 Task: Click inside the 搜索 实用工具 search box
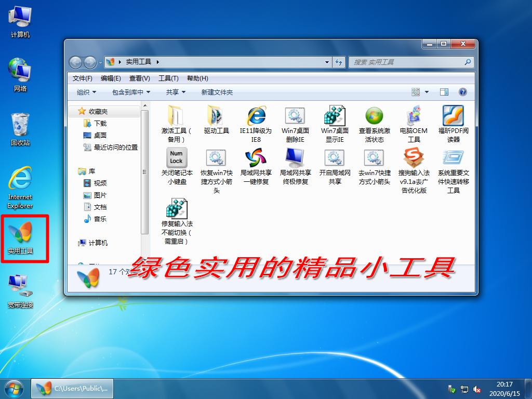coord(410,62)
